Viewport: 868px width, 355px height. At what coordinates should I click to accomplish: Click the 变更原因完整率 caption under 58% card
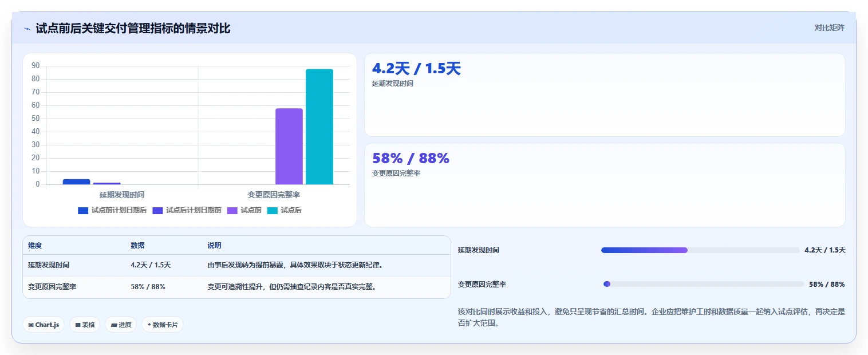396,173
